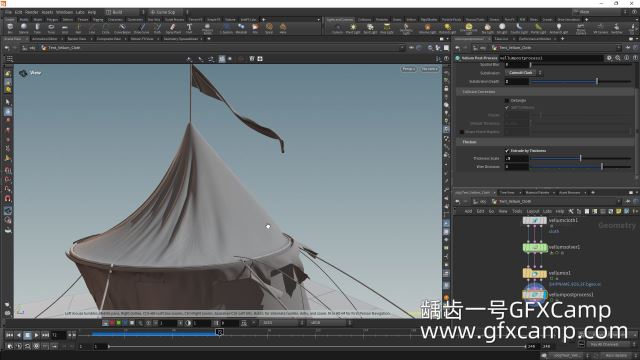Screen dimensions: 640x360
Task: Jump to the first frame
Action: tap(9, 335)
